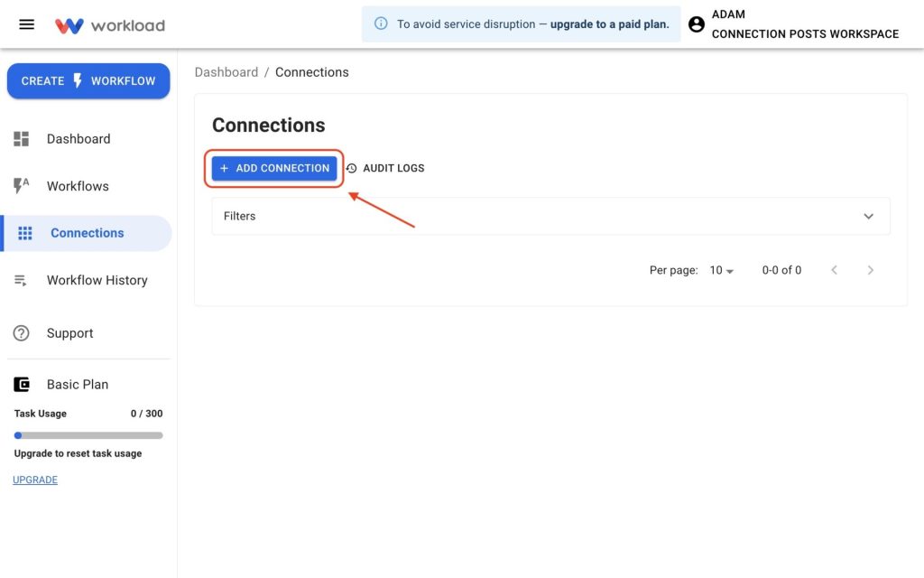
Task: Click the Create Workflow button
Action: (x=88, y=80)
